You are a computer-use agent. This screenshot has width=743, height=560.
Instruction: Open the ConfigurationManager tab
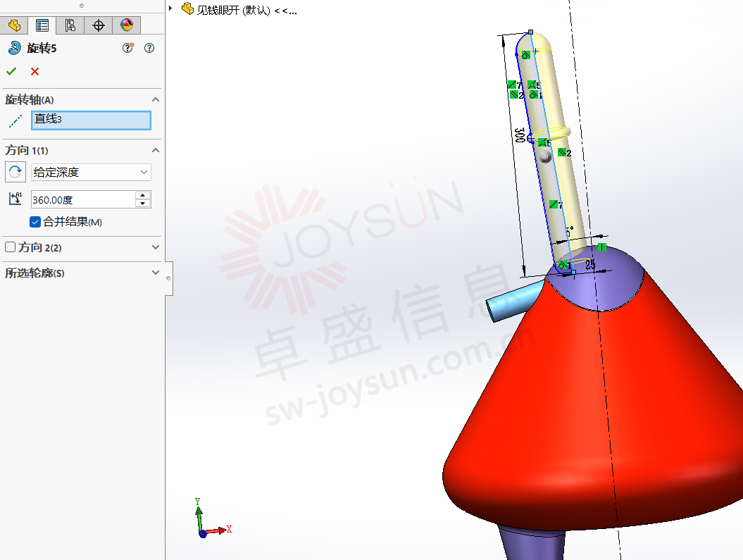[70, 25]
